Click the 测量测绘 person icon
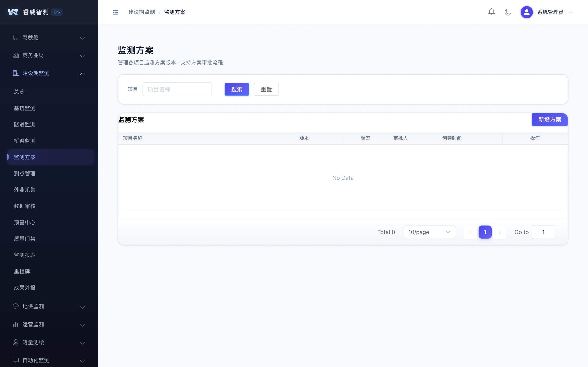Screen dimensions: 588x367 [x=16, y=342]
